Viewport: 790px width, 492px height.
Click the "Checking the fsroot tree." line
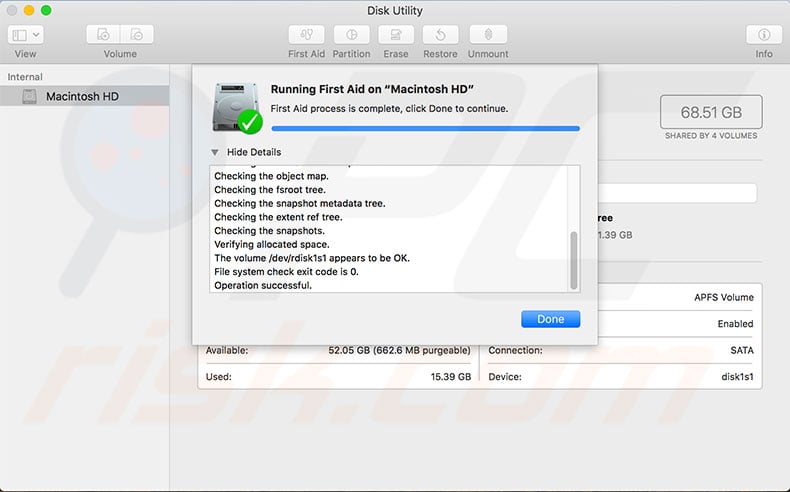click(270, 190)
